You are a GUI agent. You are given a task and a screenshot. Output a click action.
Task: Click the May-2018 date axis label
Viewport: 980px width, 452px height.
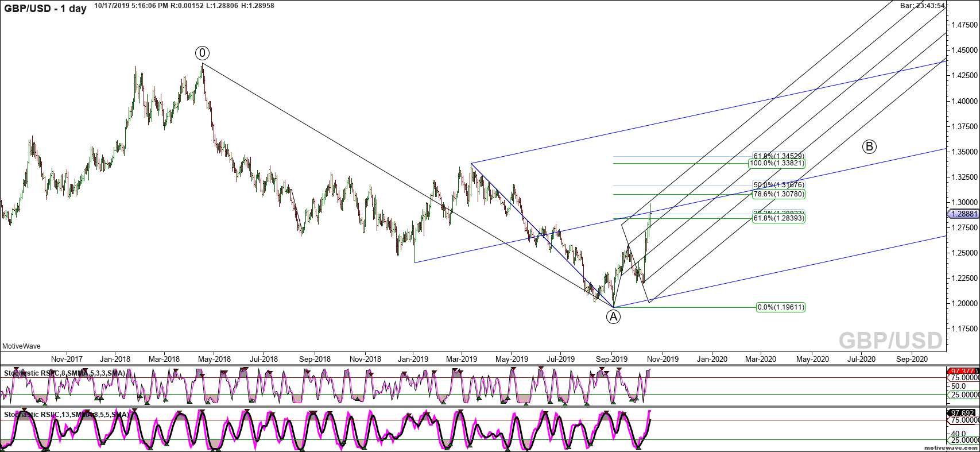click(x=214, y=359)
